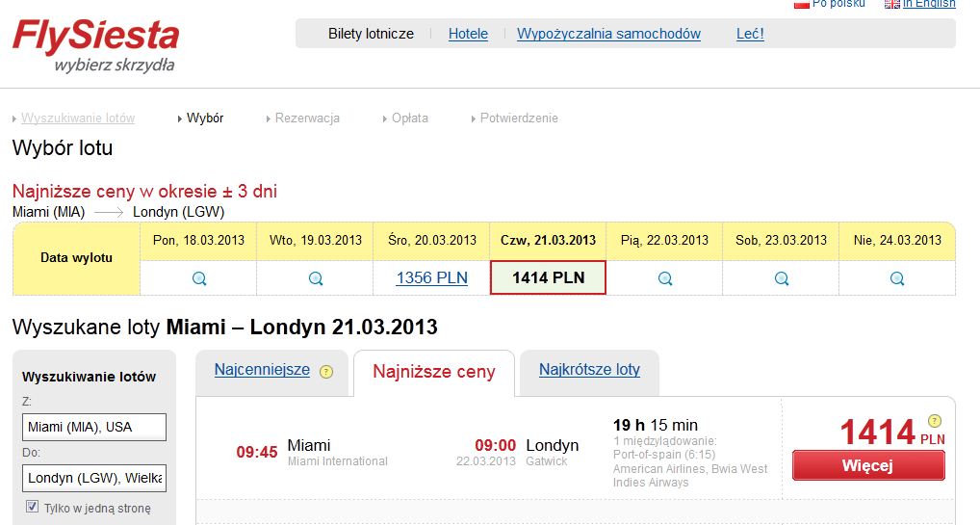Click the departure field Miami (MIA), USA
980x525 pixels.
pos(94,428)
